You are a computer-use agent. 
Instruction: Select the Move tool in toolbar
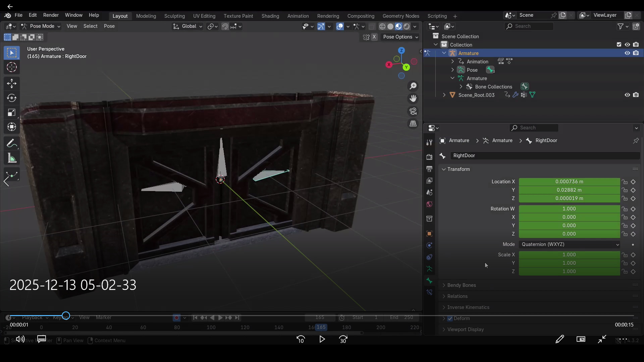(12, 83)
